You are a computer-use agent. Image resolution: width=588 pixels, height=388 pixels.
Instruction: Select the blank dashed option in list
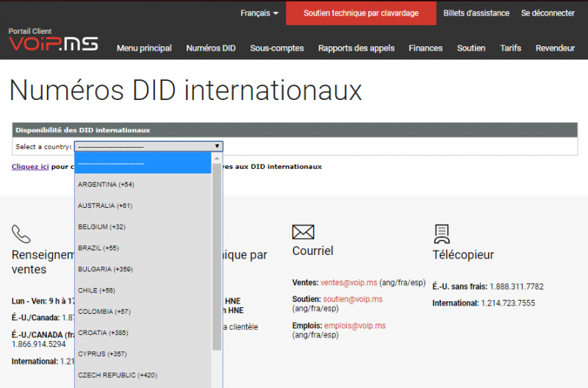(143, 163)
